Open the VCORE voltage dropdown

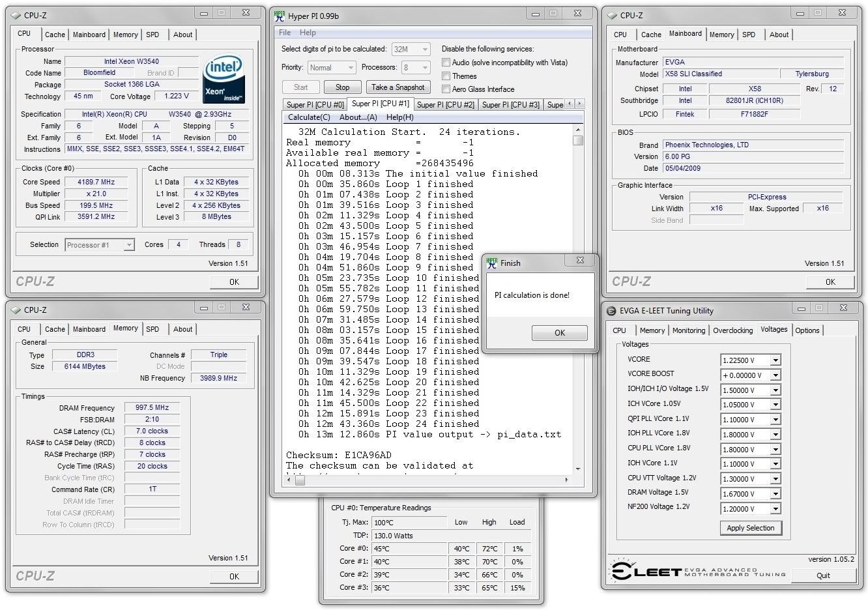tap(775, 360)
